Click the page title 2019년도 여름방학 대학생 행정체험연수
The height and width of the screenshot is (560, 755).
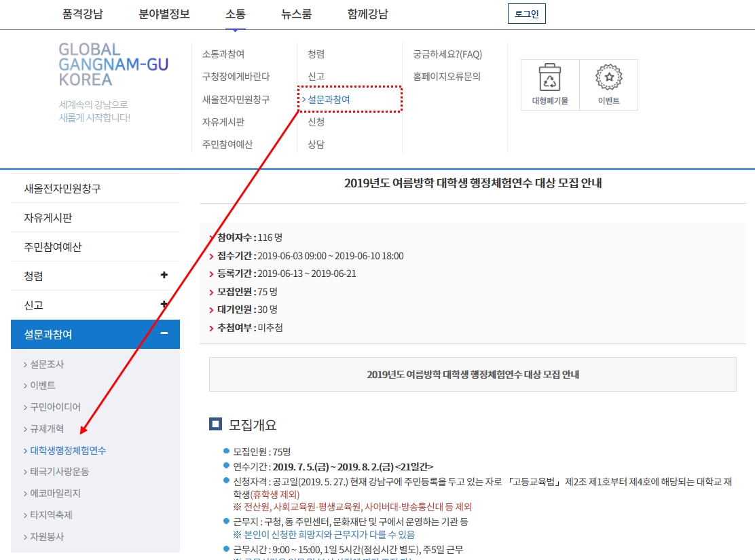point(473,183)
